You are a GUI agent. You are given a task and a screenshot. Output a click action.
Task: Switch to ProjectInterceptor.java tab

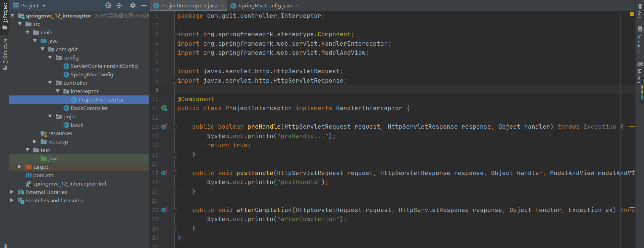point(189,5)
